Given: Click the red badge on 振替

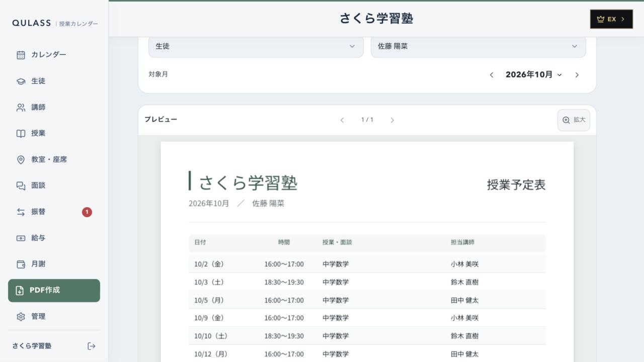Looking at the screenshot, I should click(x=87, y=212).
